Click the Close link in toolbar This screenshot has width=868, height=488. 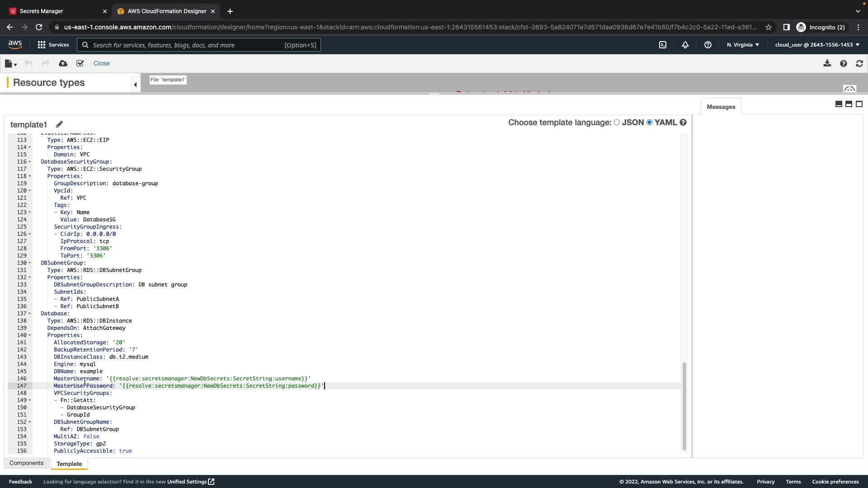(101, 63)
